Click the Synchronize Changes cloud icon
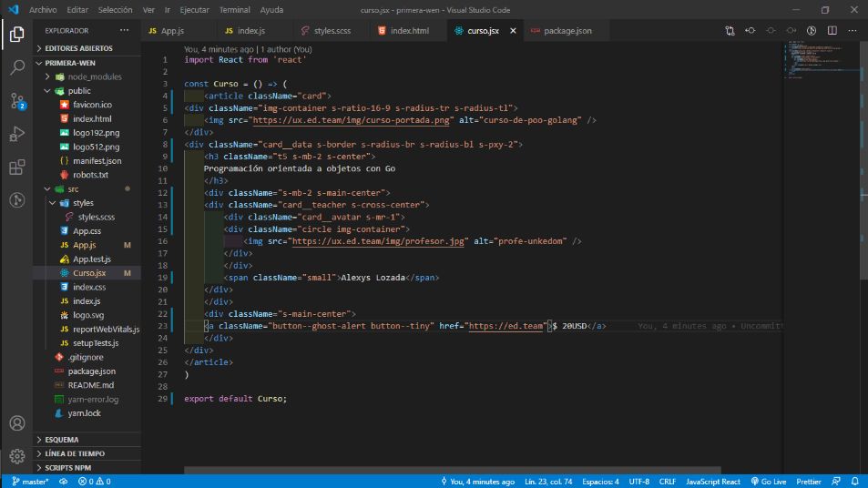 click(64, 482)
